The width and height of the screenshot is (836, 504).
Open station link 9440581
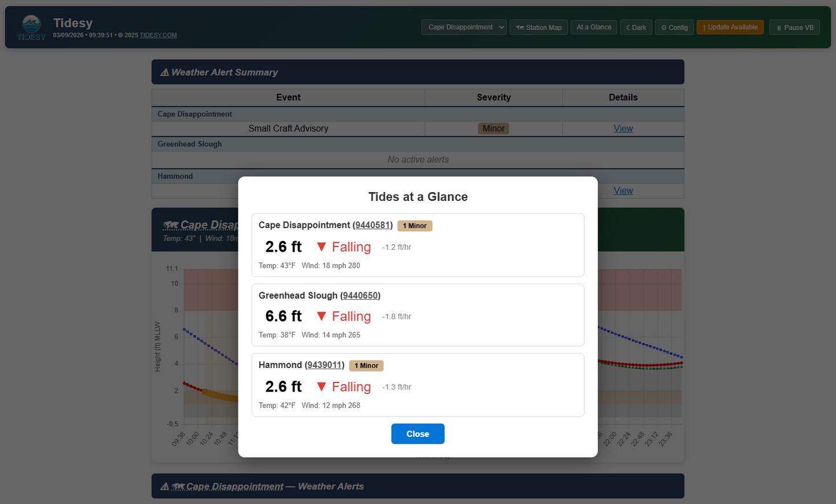coord(373,225)
